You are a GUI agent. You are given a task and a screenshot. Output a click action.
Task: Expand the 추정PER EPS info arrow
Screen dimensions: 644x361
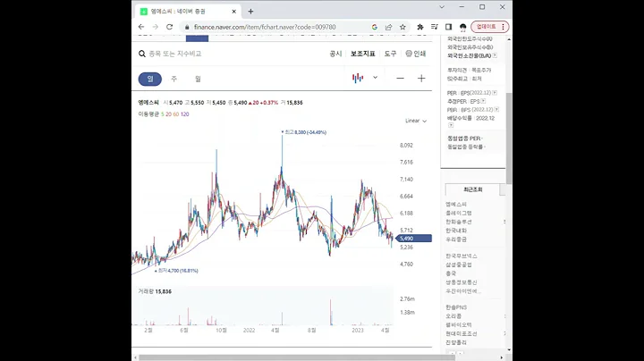click(483, 101)
